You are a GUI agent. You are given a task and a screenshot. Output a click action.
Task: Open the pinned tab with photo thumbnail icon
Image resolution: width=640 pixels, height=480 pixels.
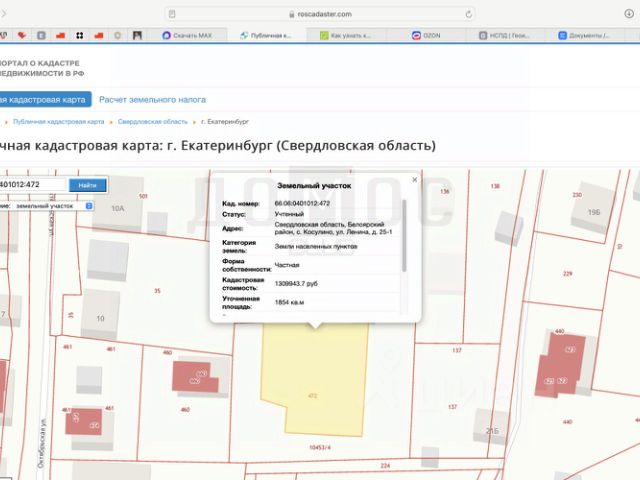tap(137, 36)
